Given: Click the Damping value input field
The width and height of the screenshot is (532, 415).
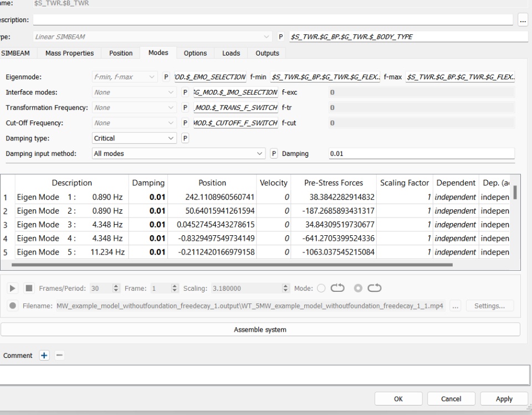Looking at the screenshot, I should coord(421,154).
